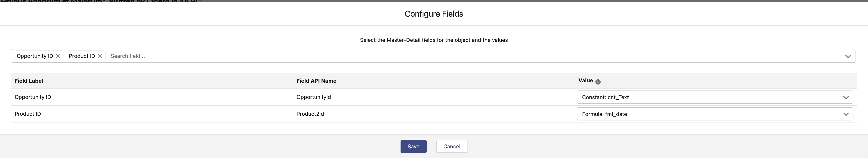Expand the Search field dropdown chevron
This screenshot has width=868, height=158.
[x=848, y=56]
